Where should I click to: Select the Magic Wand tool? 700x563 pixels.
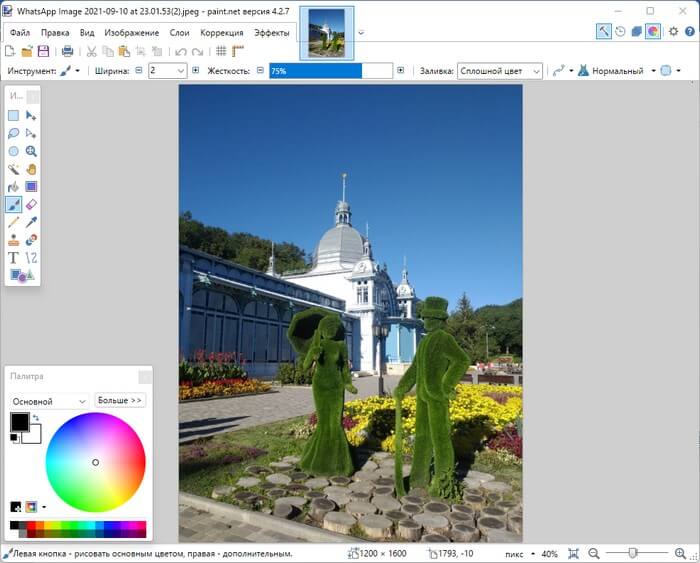(14, 168)
